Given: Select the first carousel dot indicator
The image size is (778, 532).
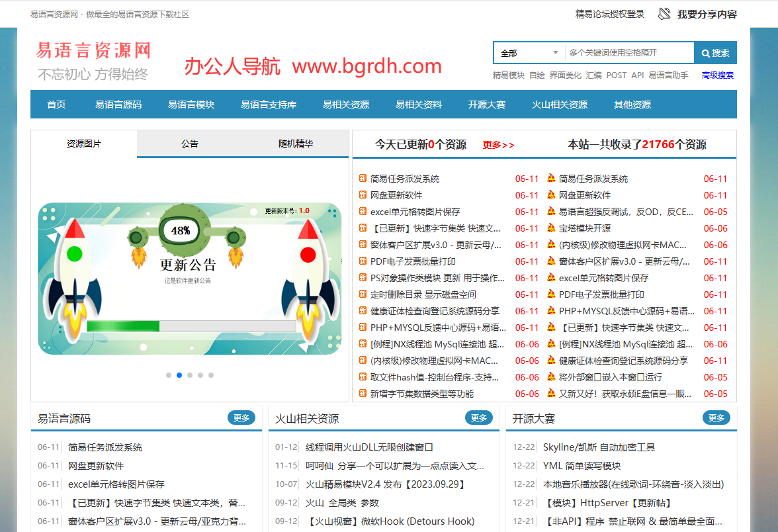Looking at the screenshot, I should pos(169,375).
